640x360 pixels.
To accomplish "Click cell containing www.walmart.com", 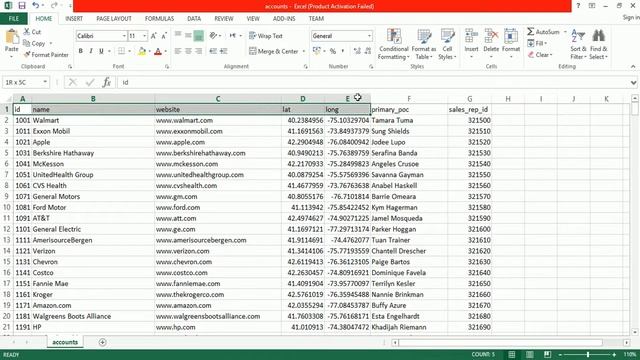I will (x=218, y=120).
